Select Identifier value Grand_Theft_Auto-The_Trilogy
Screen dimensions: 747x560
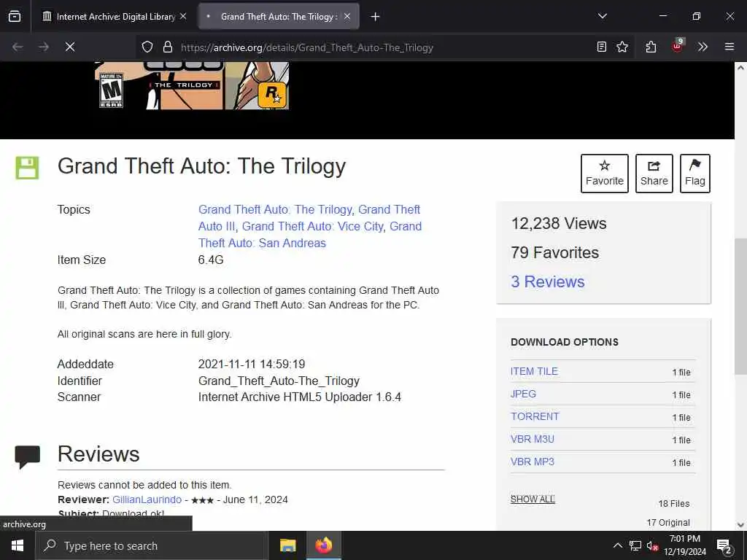(x=279, y=381)
